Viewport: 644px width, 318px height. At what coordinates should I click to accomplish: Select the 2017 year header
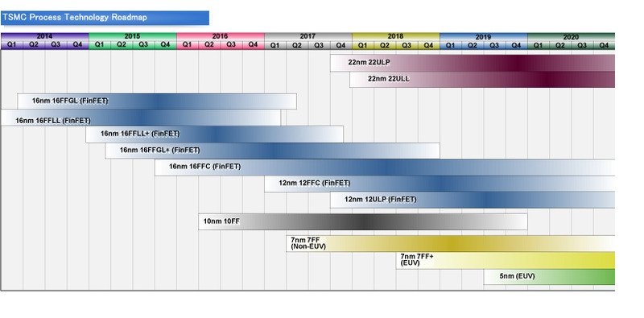(308, 36)
